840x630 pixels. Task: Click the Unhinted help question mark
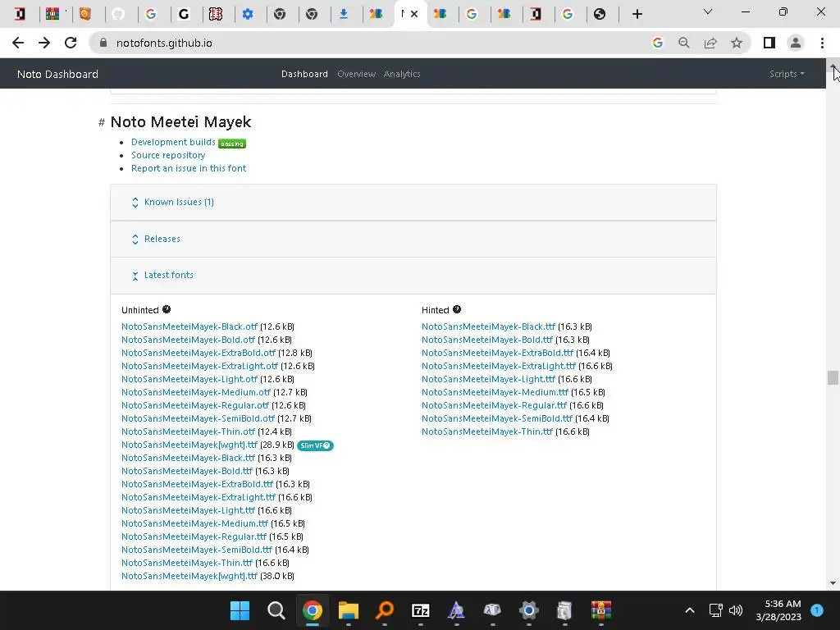[167, 309]
